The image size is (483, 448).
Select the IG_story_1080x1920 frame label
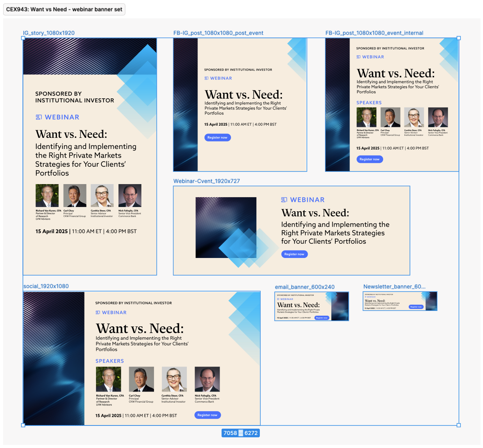click(x=49, y=33)
